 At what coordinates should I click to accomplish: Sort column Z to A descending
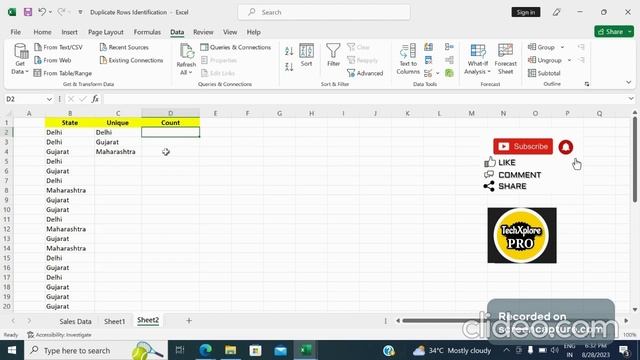(x=289, y=67)
